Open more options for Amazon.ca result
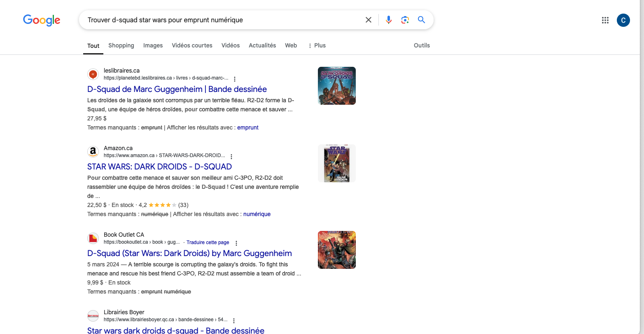This screenshot has height=334, width=644. pos(231,157)
